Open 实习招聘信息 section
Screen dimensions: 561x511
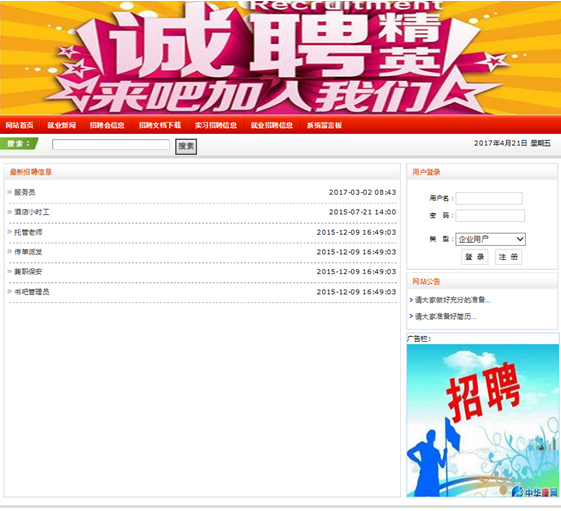click(x=216, y=125)
